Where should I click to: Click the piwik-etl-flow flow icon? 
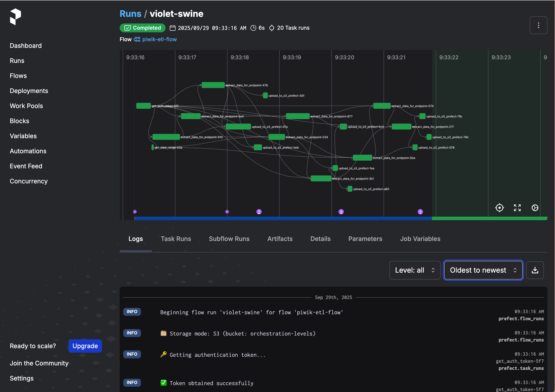pos(137,39)
